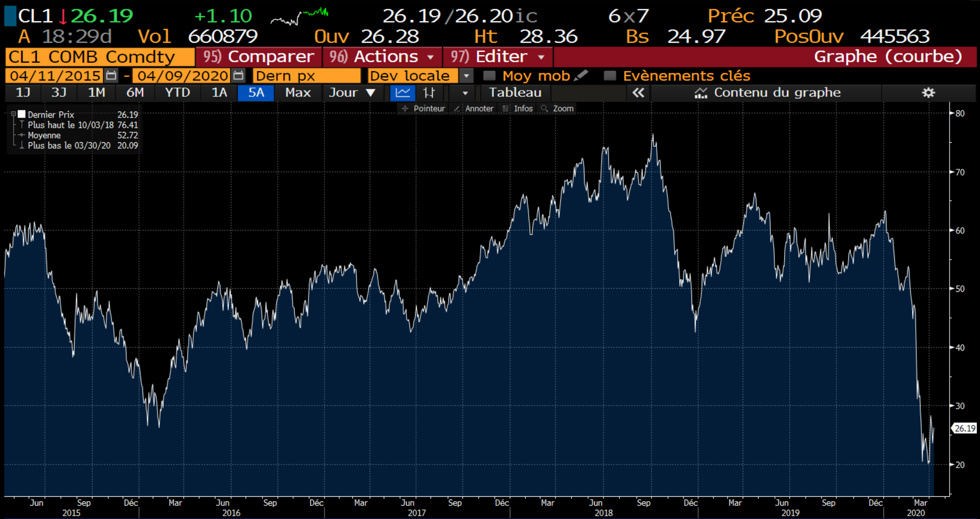Click CL1 ticker header
Screen dimensions: 980x519
pyautogui.click(x=35, y=16)
